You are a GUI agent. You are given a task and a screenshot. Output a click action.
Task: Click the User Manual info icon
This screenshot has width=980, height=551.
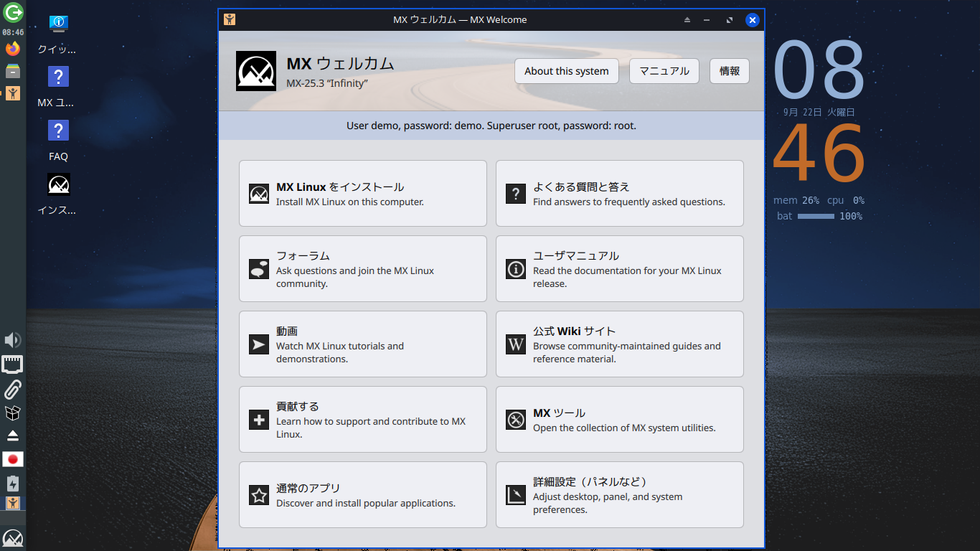pyautogui.click(x=516, y=269)
